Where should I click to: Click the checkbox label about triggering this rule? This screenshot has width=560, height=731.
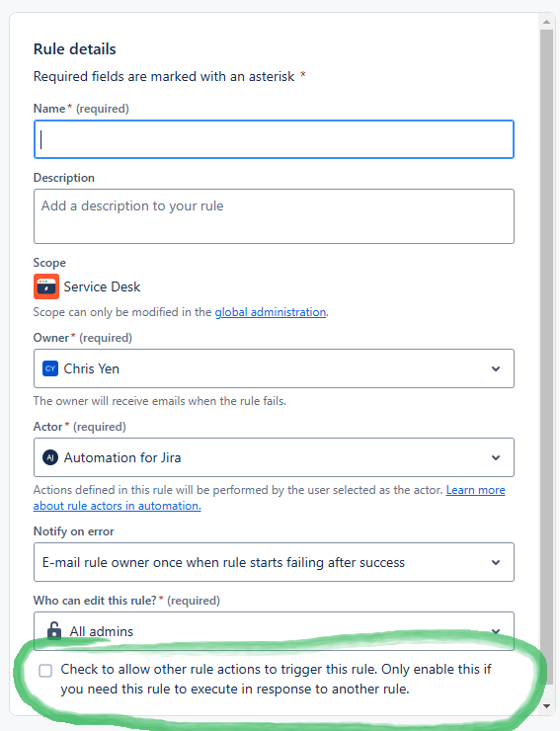(276, 679)
